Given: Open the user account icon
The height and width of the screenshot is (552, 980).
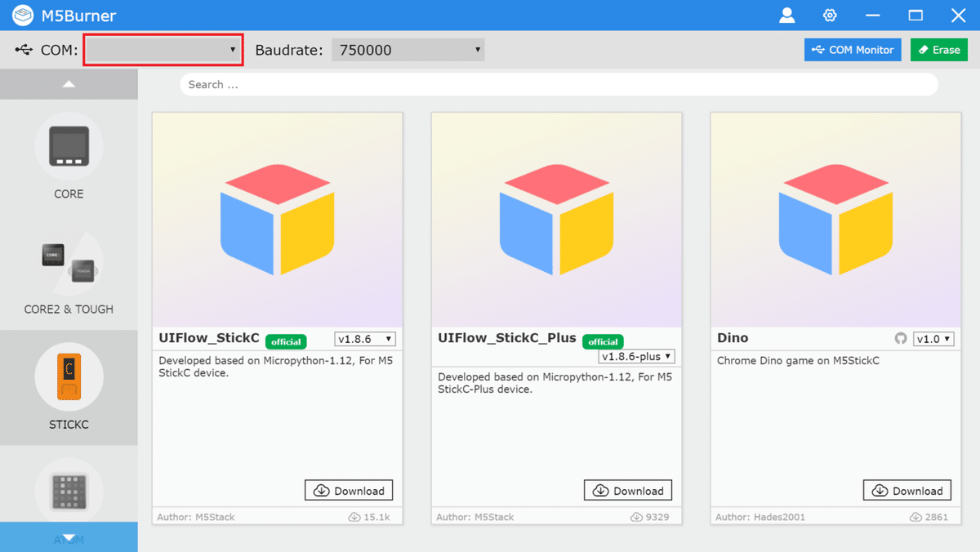Looking at the screenshot, I should [x=787, y=15].
